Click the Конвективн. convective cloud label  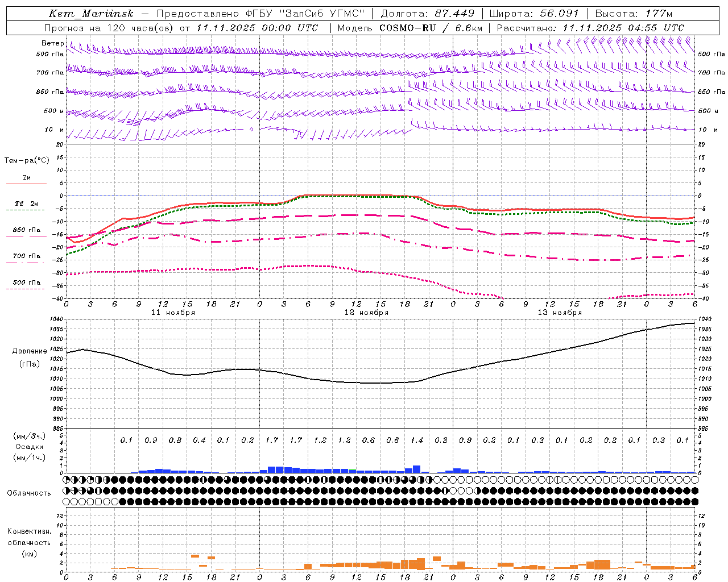pyautogui.click(x=29, y=531)
